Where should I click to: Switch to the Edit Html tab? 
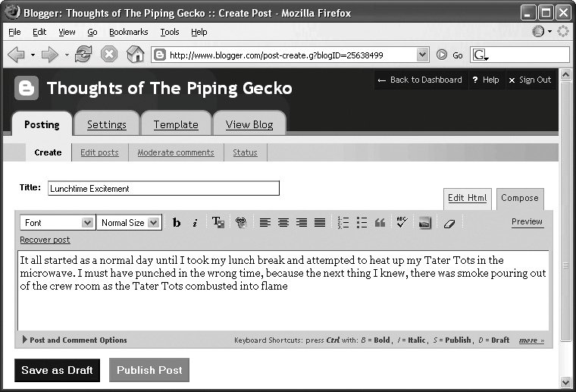point(467,198)
